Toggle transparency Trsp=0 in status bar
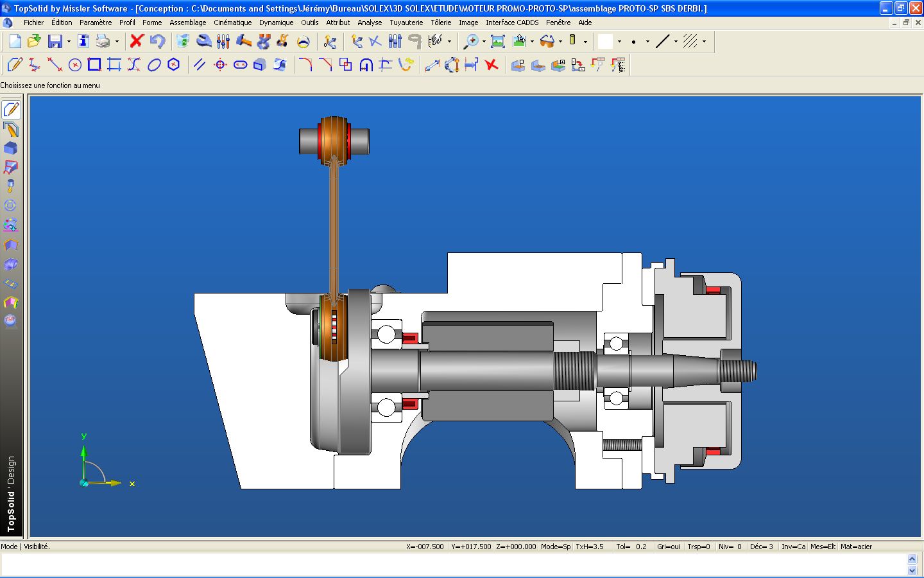This screenshot has width=924, height=578. coord(698,547)
